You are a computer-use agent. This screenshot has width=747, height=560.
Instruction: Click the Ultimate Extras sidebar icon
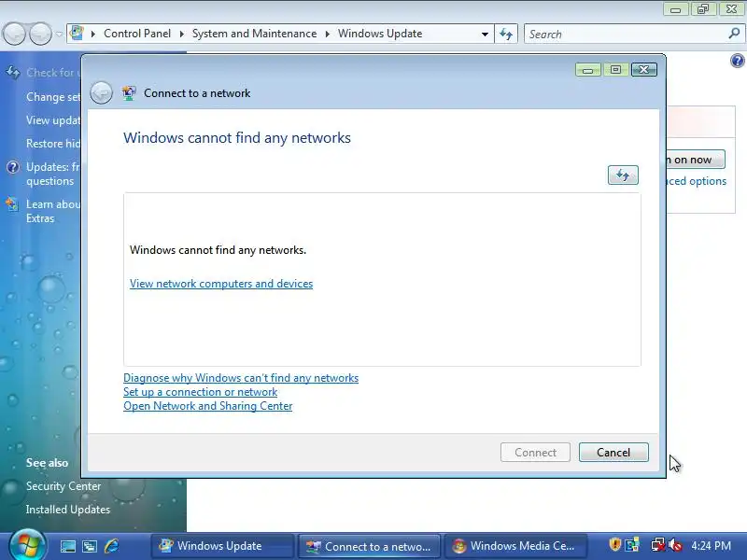(x=12, y=204)
